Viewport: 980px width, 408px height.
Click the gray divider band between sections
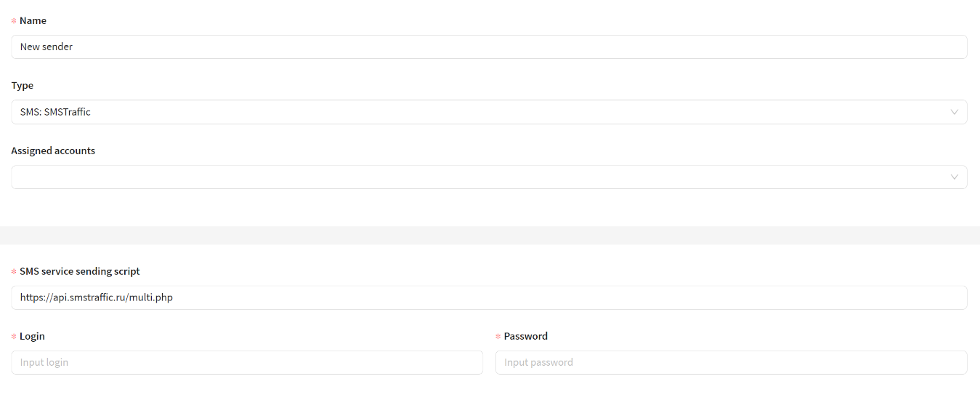coord(490,235)
